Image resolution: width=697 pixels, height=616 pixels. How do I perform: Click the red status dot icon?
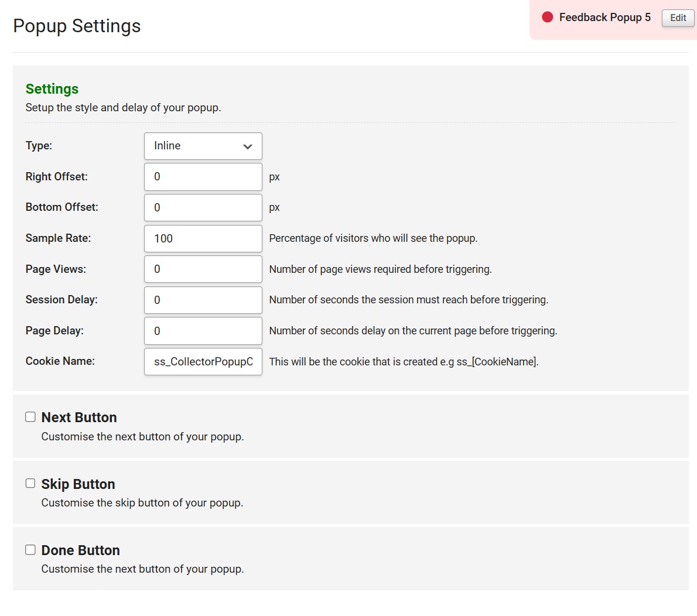[548, 18]
